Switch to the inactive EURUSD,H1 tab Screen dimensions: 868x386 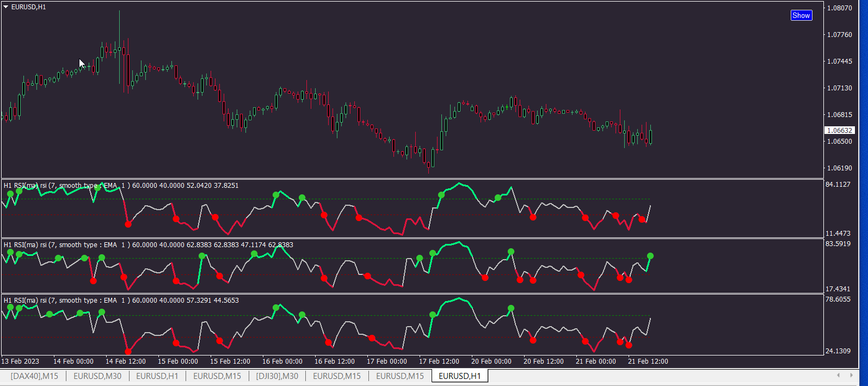click(157, 376)
